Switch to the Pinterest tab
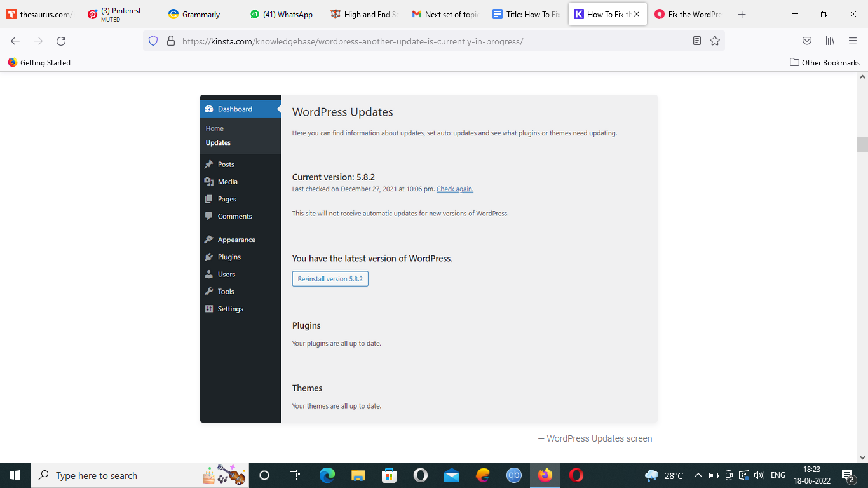Image resolution: width=868 pixels, height=488 pixels. coord(121,14)
